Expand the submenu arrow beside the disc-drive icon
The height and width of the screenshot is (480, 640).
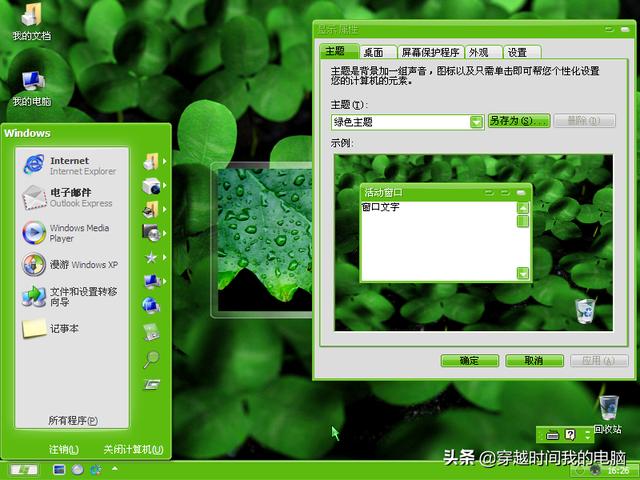164,233
